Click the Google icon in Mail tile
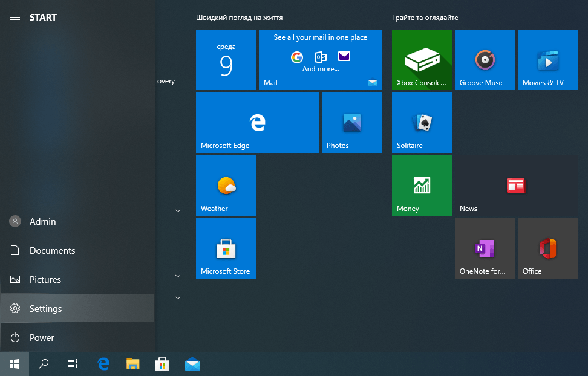The image size is (588, 376). 297,57
